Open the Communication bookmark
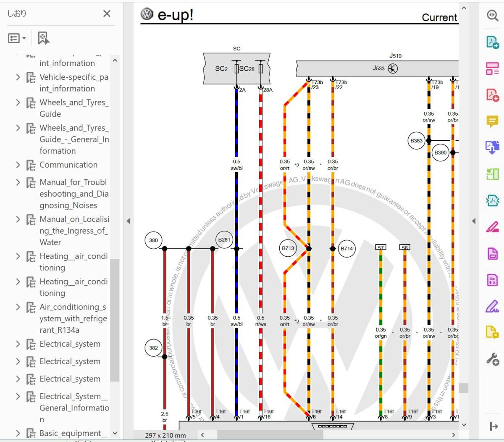 tap(68, 165)
